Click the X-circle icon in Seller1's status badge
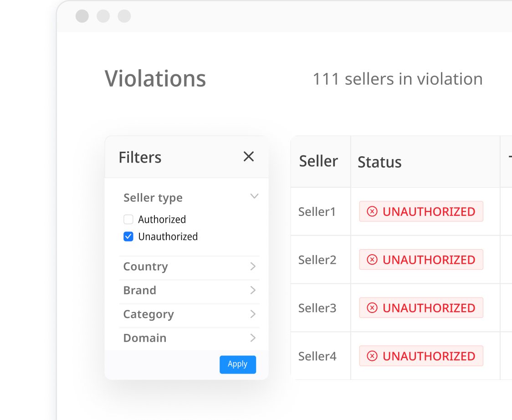The width and height of the screenshot is (512, 420). (x=372, y=211)
